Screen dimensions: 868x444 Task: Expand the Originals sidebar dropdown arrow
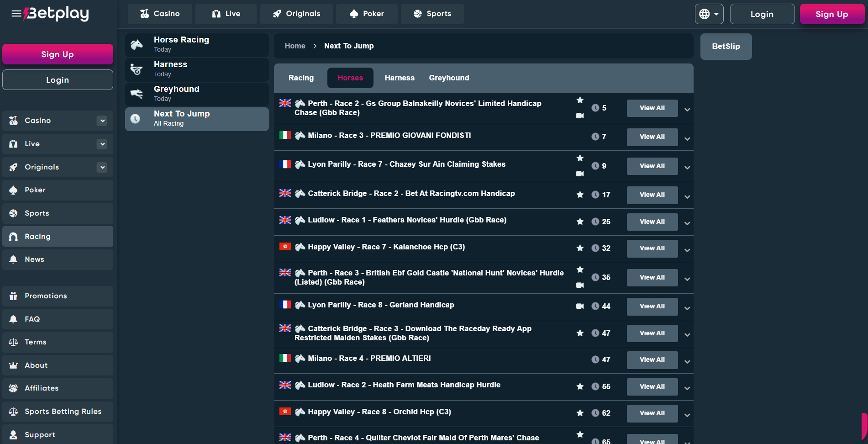pos(102,167)
